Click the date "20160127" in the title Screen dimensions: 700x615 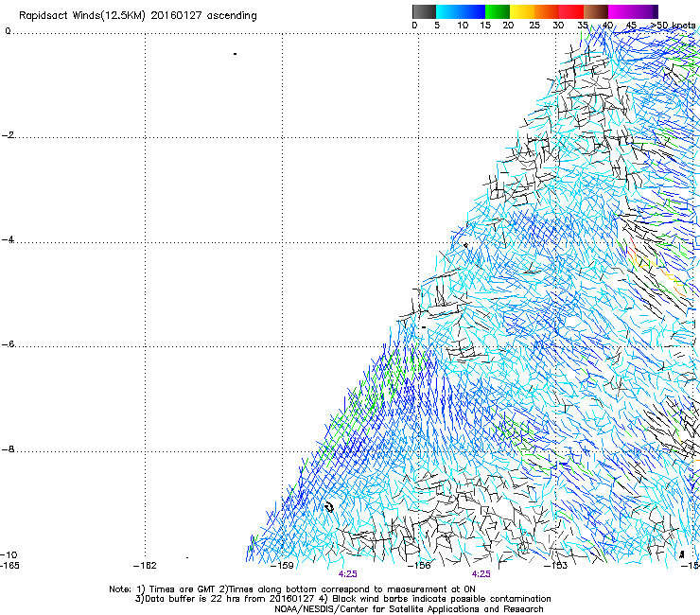[x=176, y=15]
